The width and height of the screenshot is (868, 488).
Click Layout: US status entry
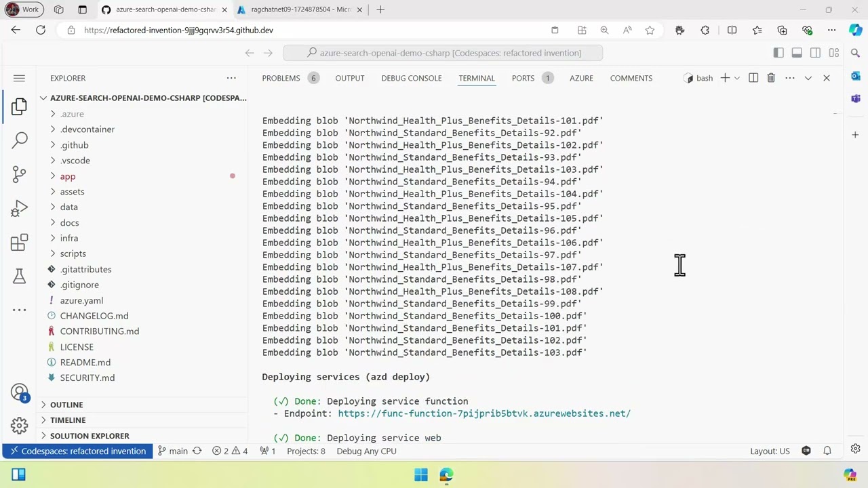tap(770, 451)
